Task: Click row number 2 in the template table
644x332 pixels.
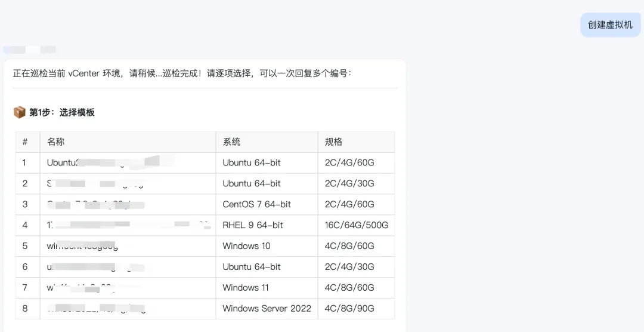Action: coord(25,183)
